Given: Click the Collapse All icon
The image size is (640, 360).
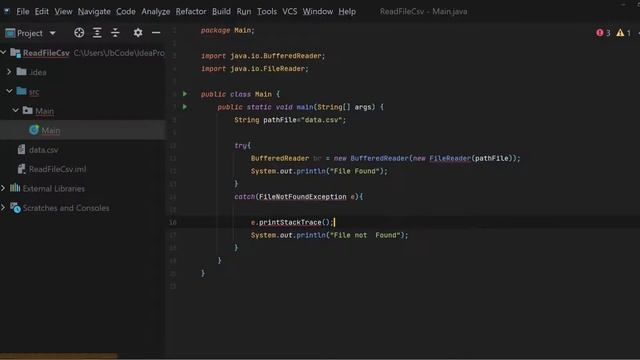Looking at the screenshot, I should click(x=116, y=33).
